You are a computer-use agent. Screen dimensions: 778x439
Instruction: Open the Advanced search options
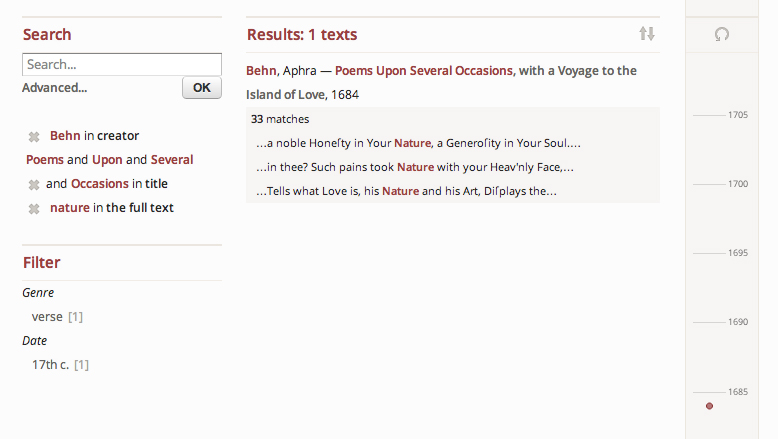(x=54, y=88)
